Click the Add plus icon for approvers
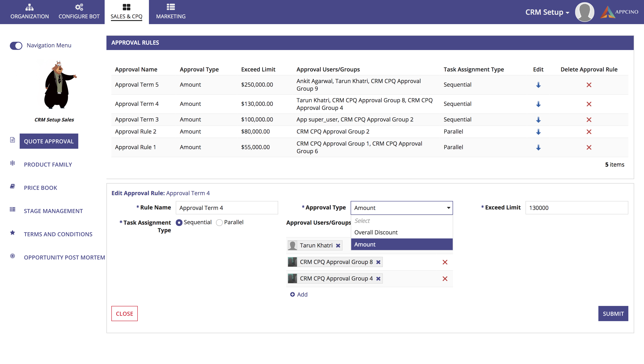Image resolution: width=644 pixels, height=364 pixels. [292, 295]
